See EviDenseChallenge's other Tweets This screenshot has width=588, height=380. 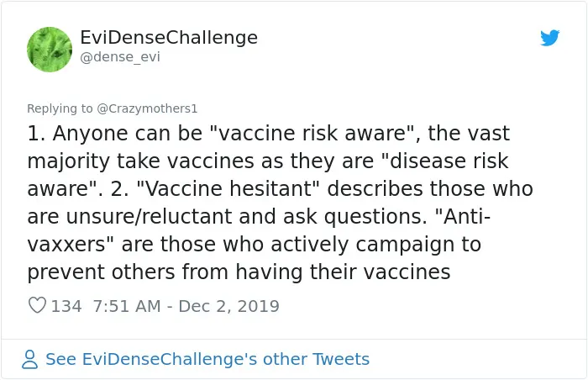207,359
